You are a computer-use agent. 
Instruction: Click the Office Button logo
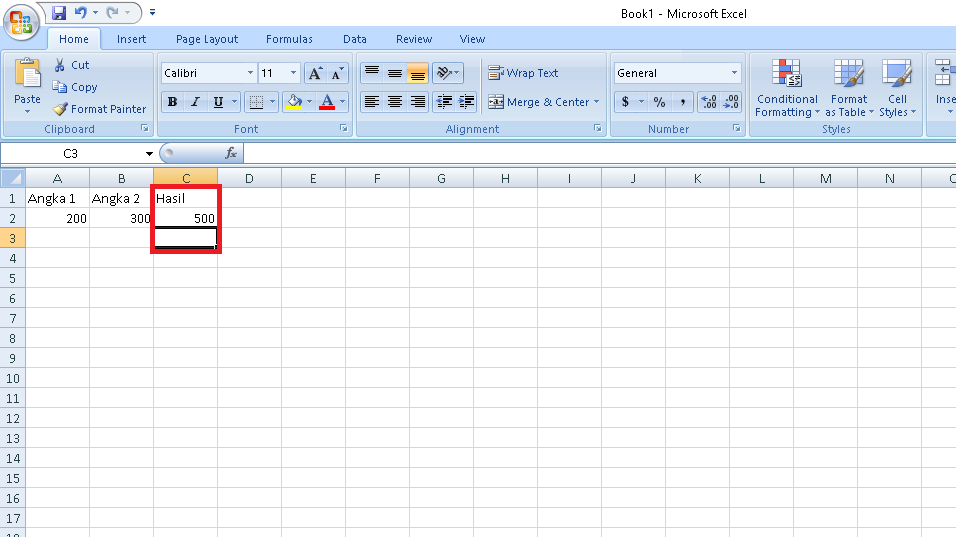coord(21,23)
